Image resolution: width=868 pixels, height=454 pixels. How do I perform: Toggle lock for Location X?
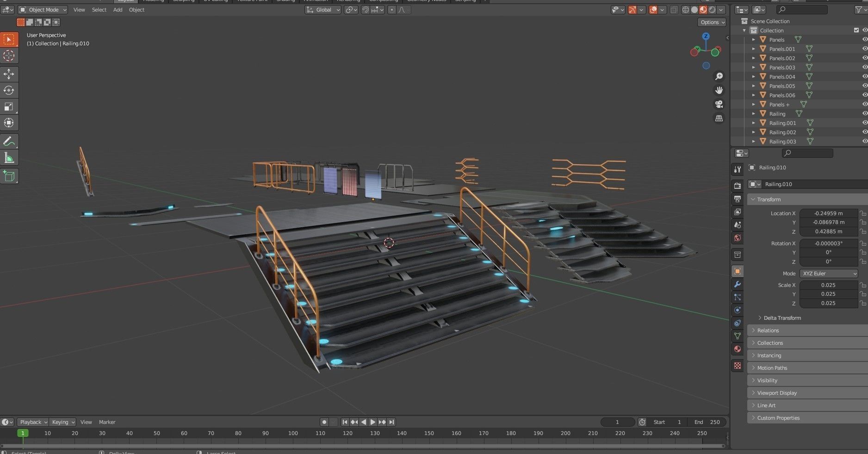tap(862, 213)
